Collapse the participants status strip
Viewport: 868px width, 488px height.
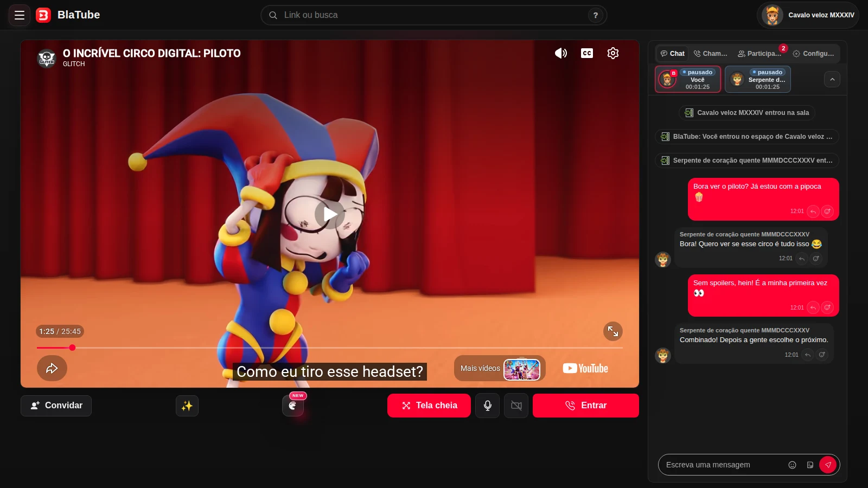832,79
